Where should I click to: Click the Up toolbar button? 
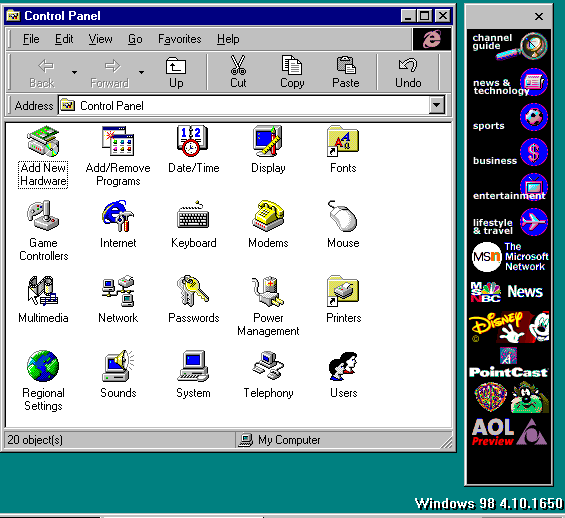(176, 72)
